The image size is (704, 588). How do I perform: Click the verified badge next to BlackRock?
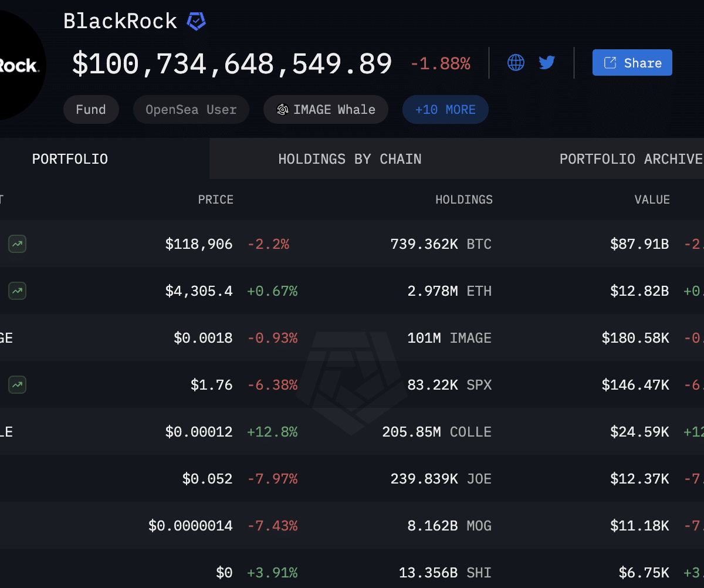click(196, 22)
